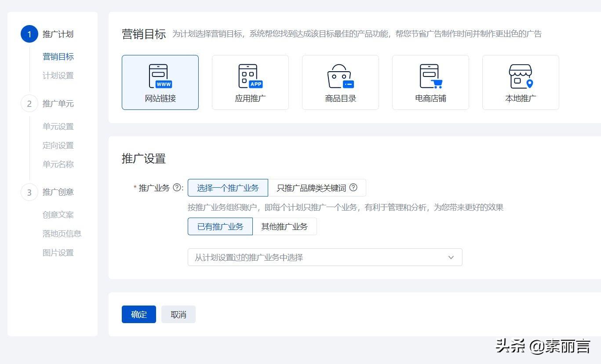Image resolution: width=601 pixels, height=364 pixels.
Task: Expand dropdown via its chevron arrow
Action: click(x=451, y=258)
